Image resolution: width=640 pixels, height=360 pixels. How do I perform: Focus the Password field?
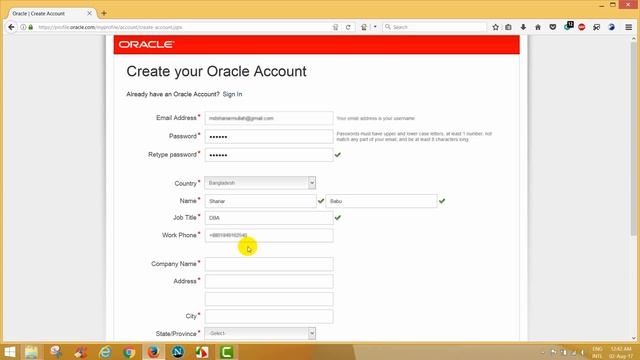click(x=269, y=136)
